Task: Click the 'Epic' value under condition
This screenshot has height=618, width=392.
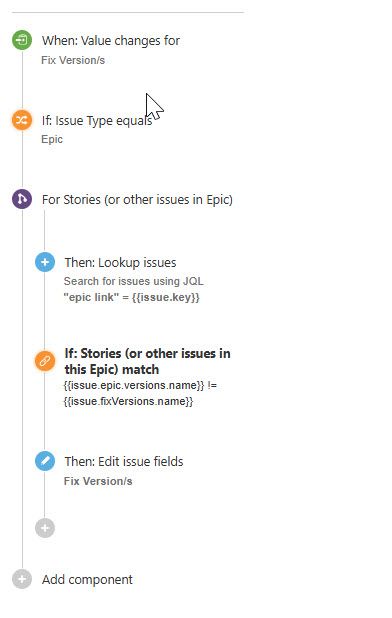Action: click(52, 140)
